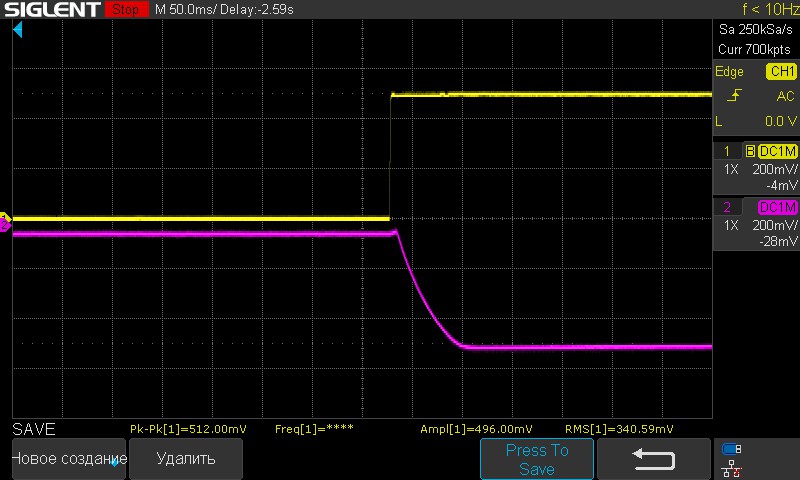800x480 pixels.
Task: Open the Новое создание menu button
Action: 69,459
